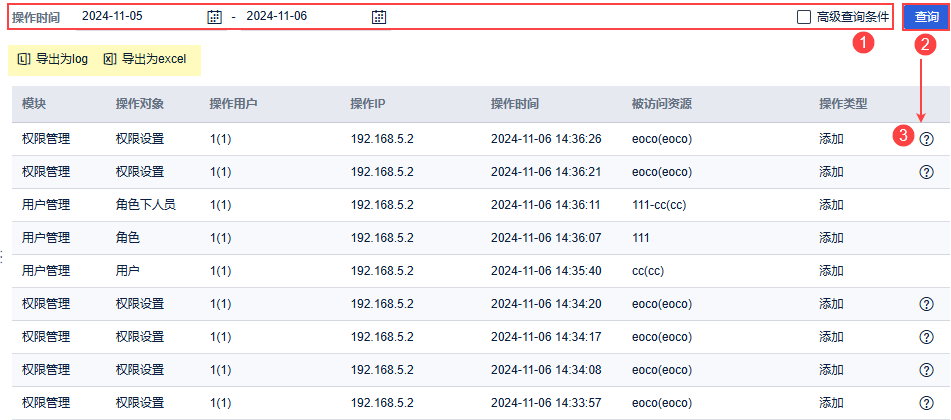Click the 操作时间 column header
The image size is (951, 420).
(x=515, y=104)
